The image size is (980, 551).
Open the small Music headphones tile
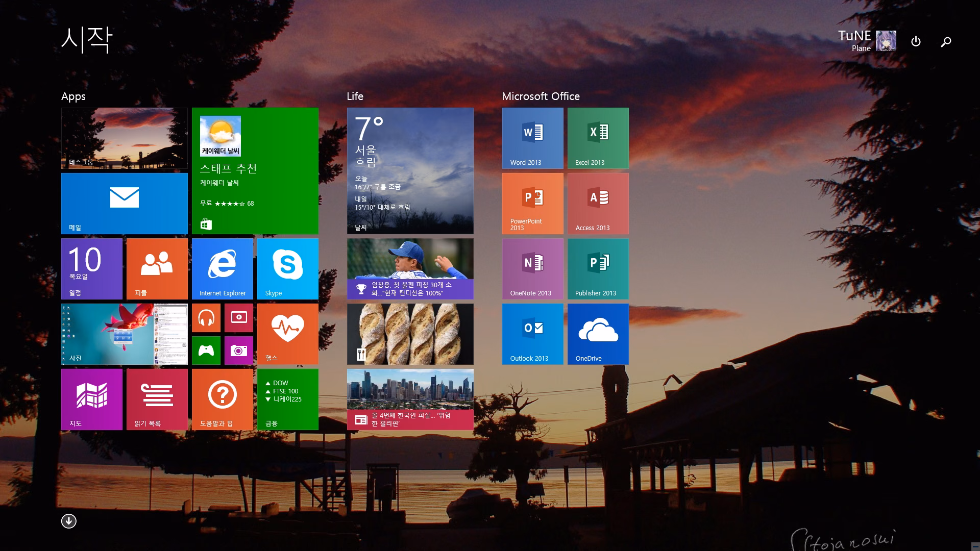pyautogui.click(x=206, y=318)
